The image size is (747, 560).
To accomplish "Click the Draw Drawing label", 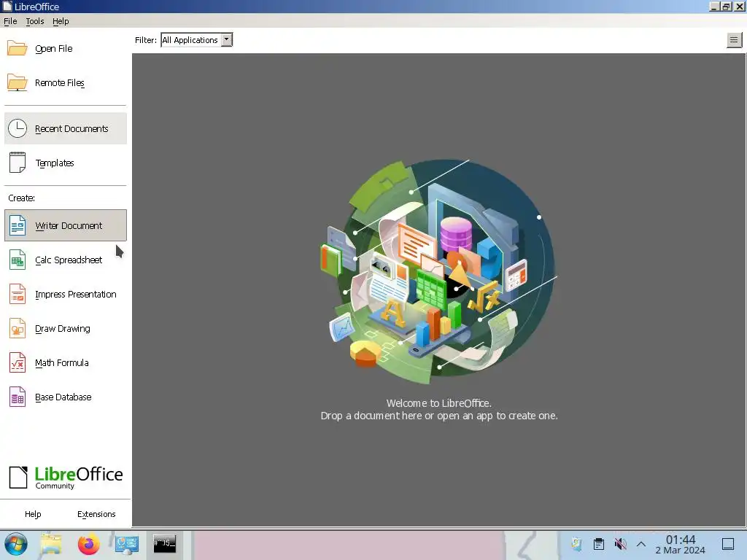I will tap(63, 329).
